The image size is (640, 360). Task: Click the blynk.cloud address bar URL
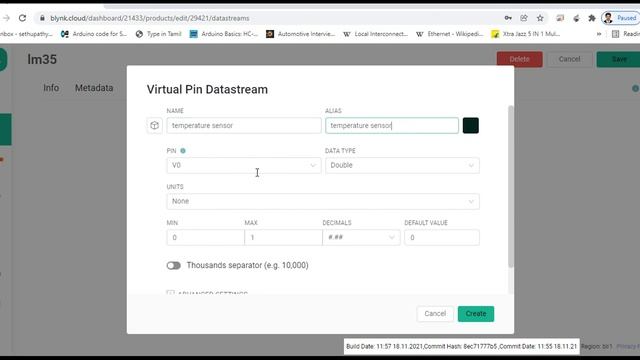[150, 18]
